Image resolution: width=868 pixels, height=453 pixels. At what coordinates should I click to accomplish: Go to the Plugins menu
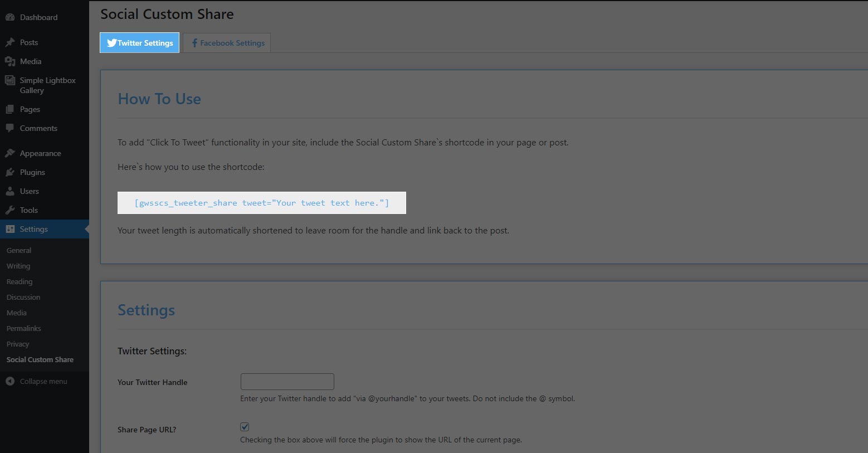click(x=45, y=172)
